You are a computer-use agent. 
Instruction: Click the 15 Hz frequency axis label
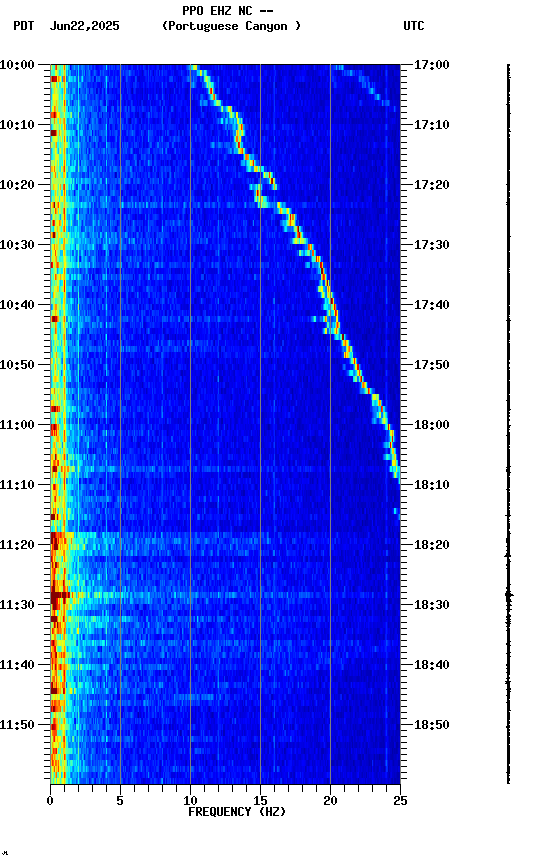coord(260,801)
